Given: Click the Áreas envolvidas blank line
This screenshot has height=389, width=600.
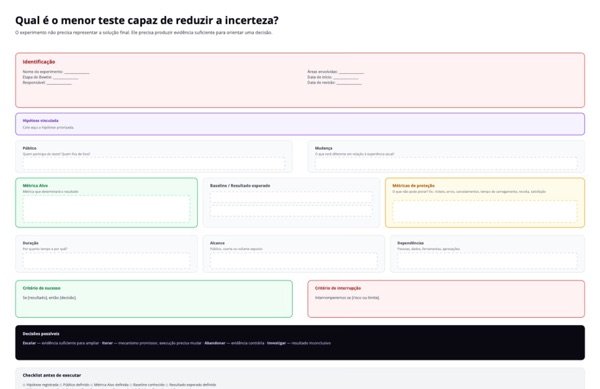Looking at the screenshot, I should (351, 72).
